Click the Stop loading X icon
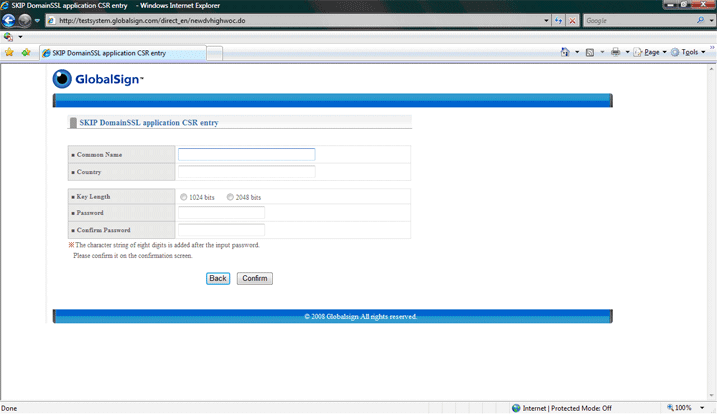The width and height of the screenshot is (717, 414). pyautogui.click(x=572, y=21)
